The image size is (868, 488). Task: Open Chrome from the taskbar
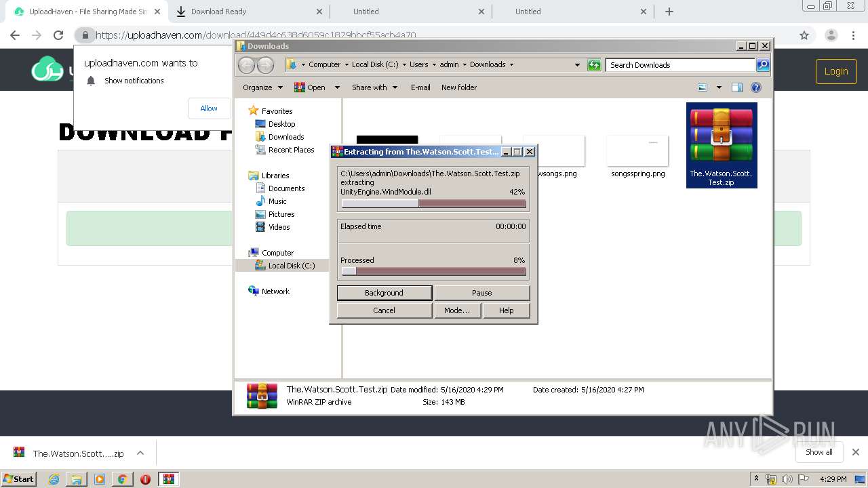coord(122,479)
